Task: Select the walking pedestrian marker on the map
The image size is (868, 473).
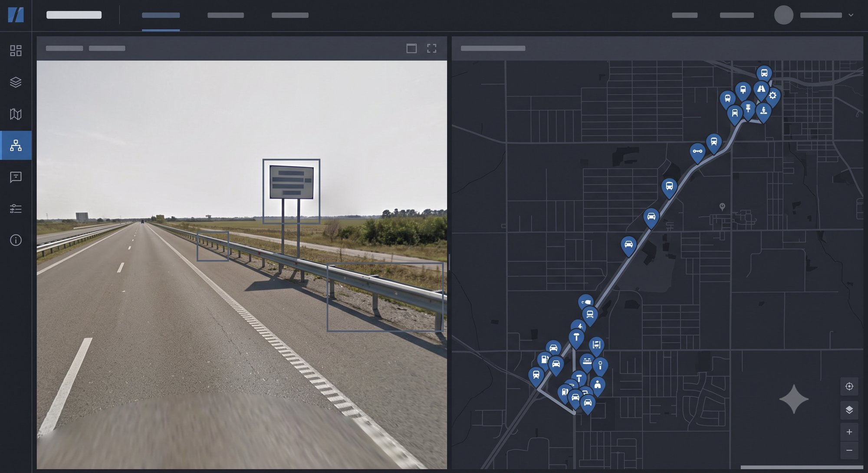Action: coord(579,325)
